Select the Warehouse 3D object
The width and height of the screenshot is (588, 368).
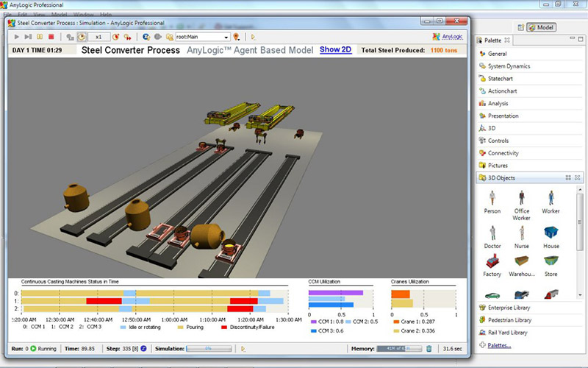[522, 266]
